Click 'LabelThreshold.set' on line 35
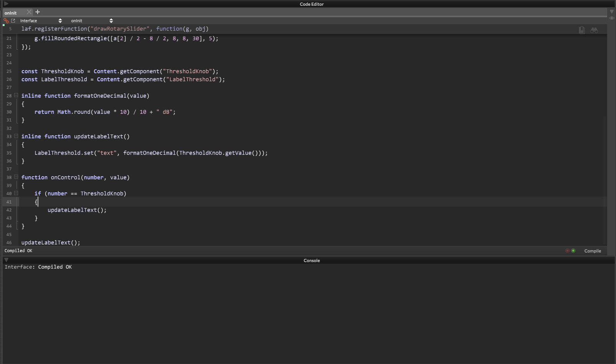616x364 pixels. click(x=64, y=153)
